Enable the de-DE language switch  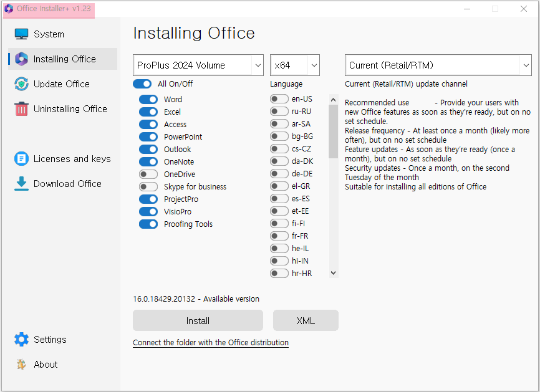pyautogui.click(x=279, y=173)
